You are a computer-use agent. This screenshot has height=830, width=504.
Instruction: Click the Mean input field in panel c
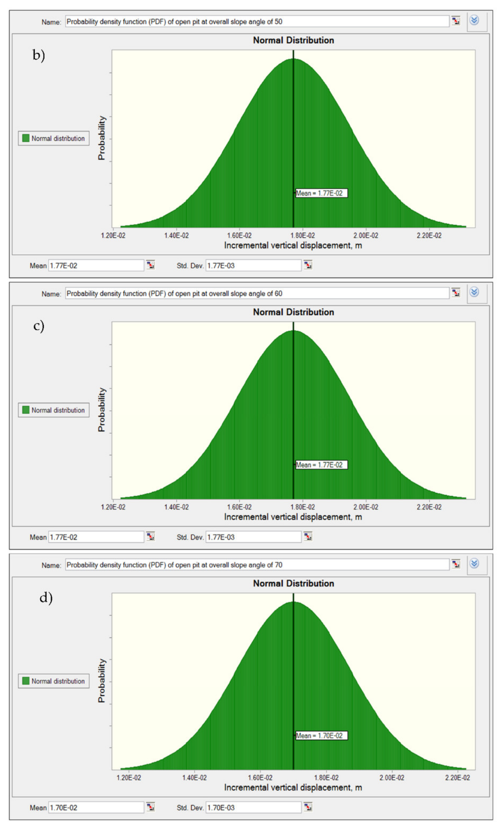click(x=96, y=537)
